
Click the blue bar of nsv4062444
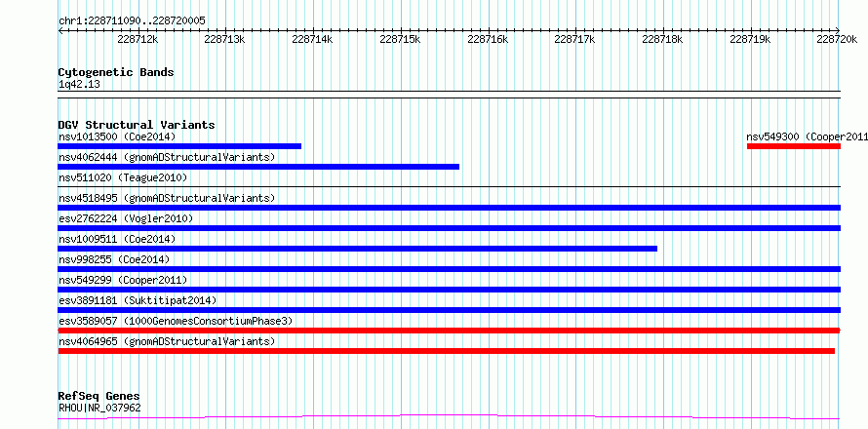(258, 167)
